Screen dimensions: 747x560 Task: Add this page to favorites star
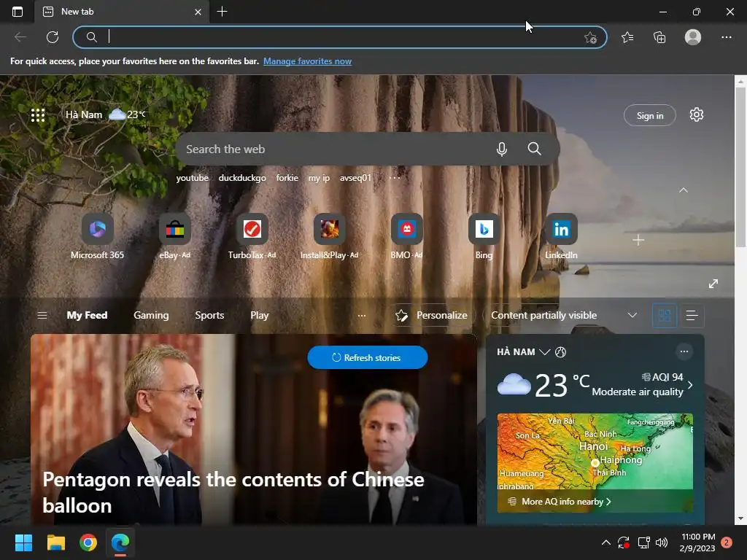click(590, 37)
